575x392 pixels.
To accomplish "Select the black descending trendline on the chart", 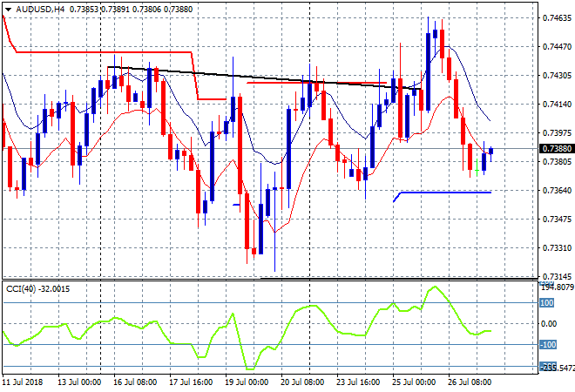I will point(264,78).
